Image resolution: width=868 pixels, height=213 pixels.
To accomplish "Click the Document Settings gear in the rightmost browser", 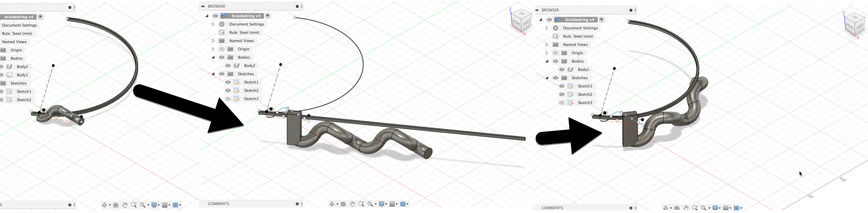I will pyautogui.click(x=556, y=28).
